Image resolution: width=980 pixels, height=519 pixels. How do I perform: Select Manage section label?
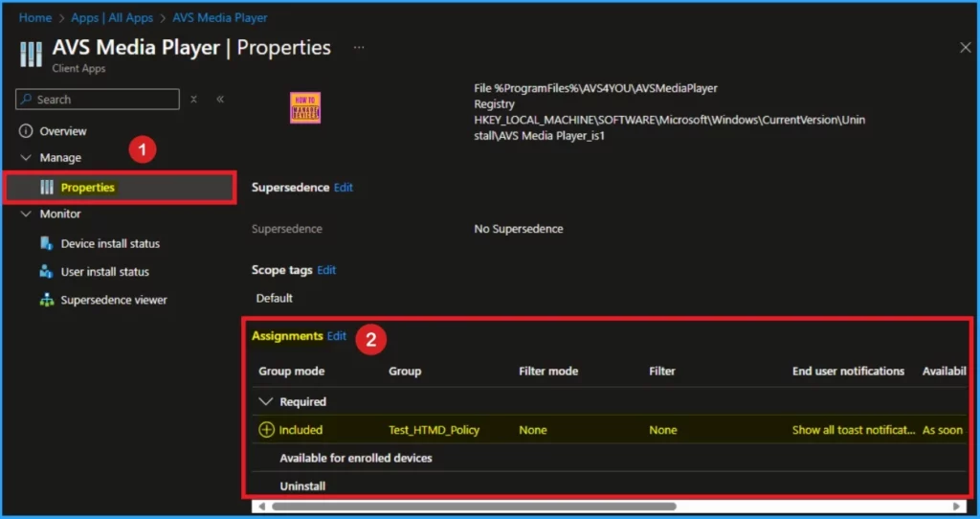pyautogui.click(x=60, y=158)
